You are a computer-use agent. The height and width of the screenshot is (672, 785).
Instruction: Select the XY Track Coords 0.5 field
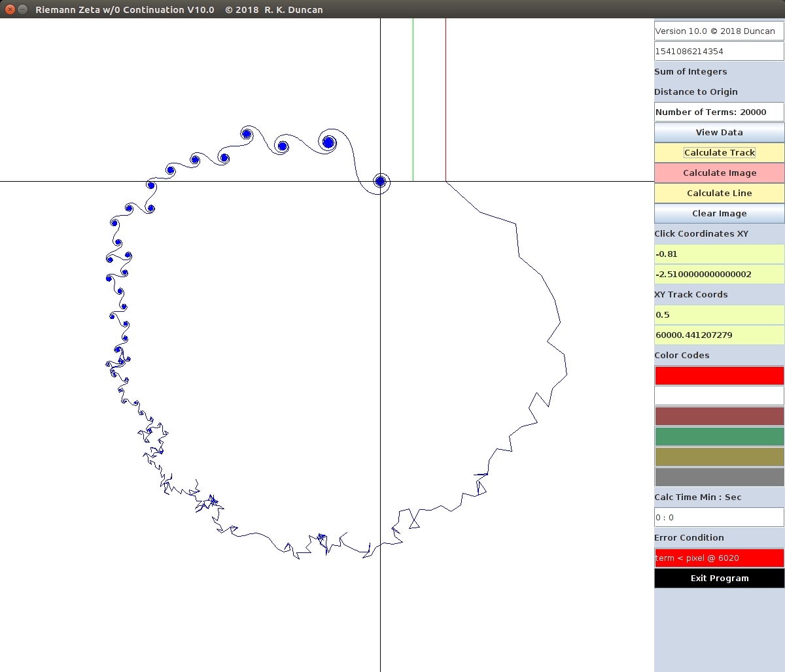click(x=719, y=314)
